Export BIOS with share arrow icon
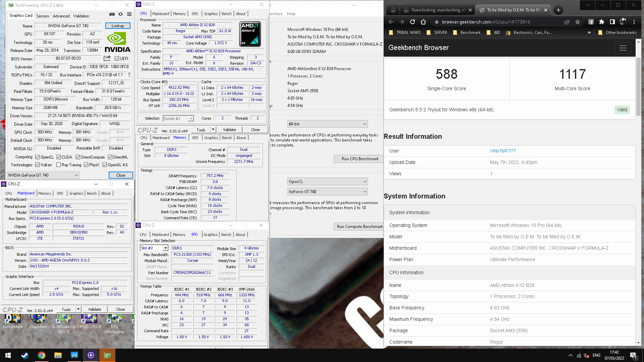The image size is (644, 362). pyautogui.click(x=107, y=58)
